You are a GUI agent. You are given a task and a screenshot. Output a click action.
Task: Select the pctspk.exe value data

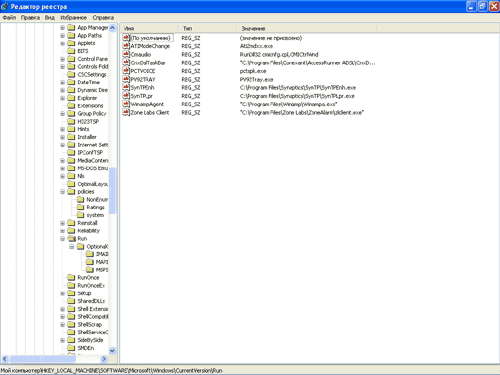pyautogui.click(x=253, y=71)
